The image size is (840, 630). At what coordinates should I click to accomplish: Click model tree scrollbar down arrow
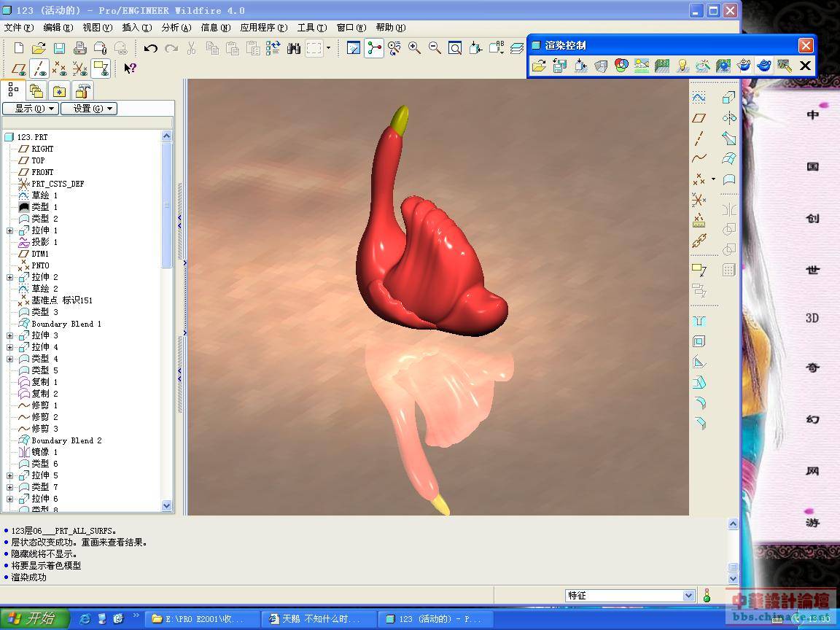tap(166, 506)
